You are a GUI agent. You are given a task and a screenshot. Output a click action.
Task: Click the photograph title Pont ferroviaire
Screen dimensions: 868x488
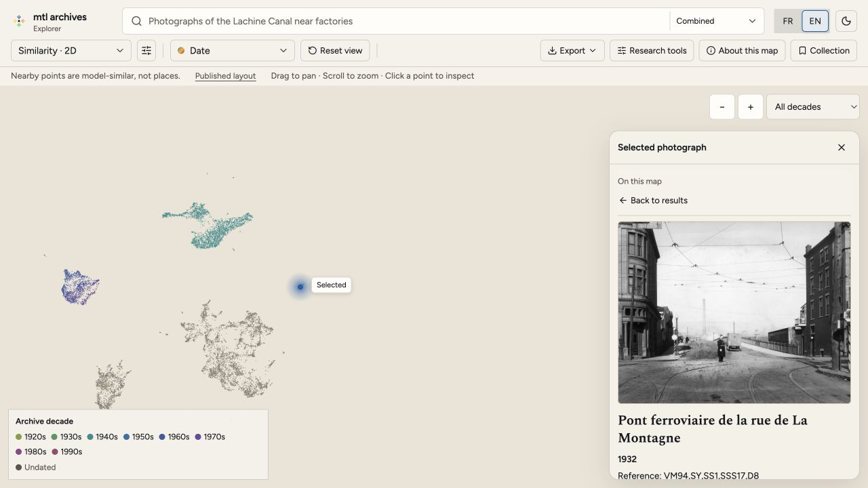point(713,429)
